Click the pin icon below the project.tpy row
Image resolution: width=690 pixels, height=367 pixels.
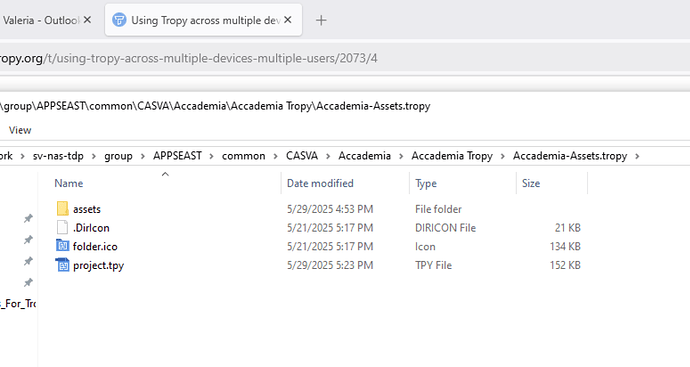[x=28, y=282]
